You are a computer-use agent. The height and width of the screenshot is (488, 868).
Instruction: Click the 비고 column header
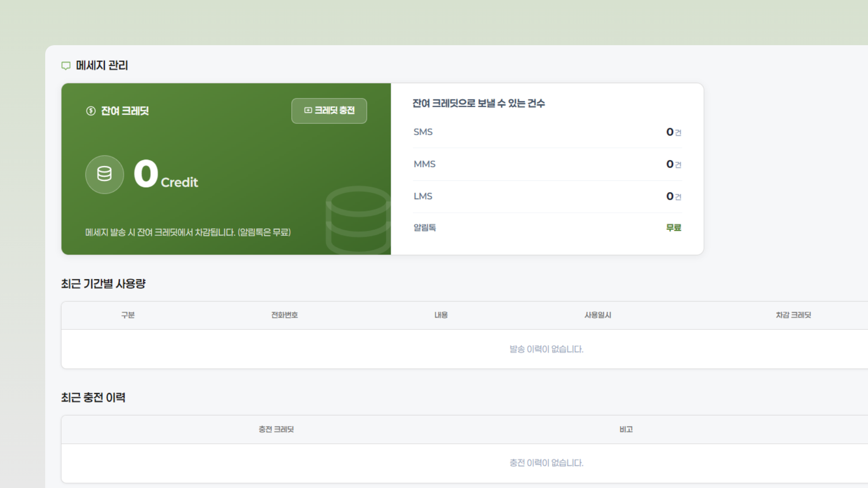[626, 429]
